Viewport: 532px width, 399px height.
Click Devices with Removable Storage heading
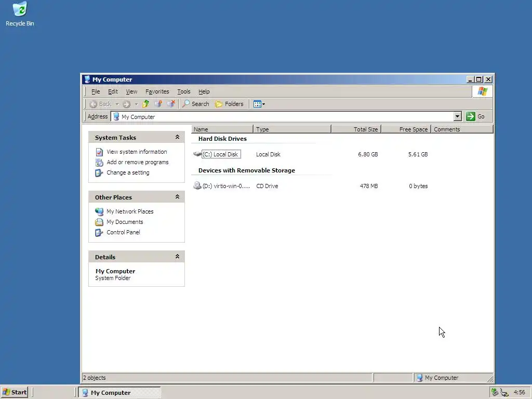[247, 170]
